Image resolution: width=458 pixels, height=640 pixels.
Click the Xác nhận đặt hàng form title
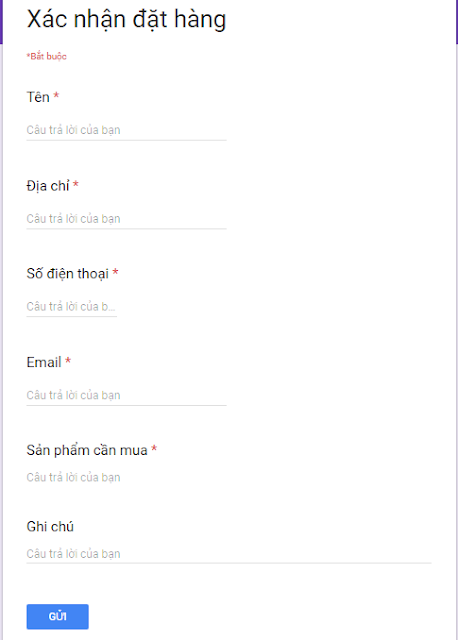(126, 19)
